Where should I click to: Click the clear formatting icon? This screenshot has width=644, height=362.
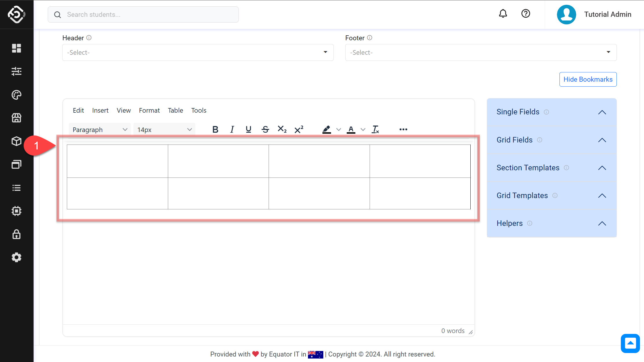coord(375,129)
